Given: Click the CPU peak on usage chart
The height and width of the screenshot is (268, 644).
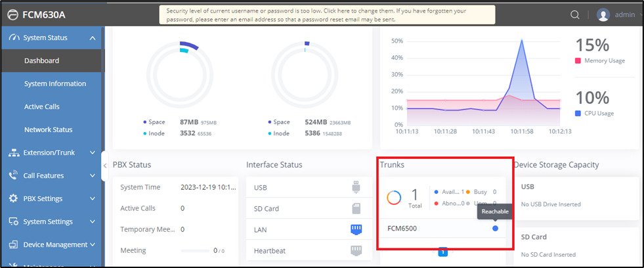Looking at the screenshot, I should pos(522,40).
